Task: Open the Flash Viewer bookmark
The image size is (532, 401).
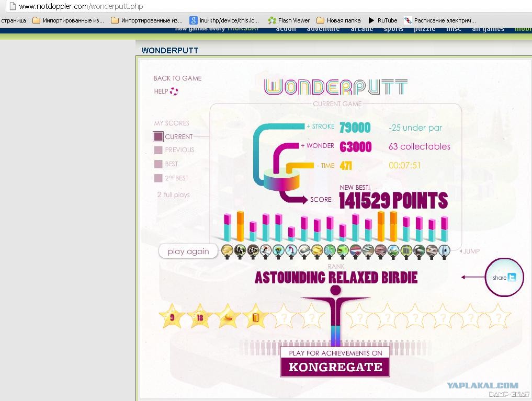Action: coord(289,20)
